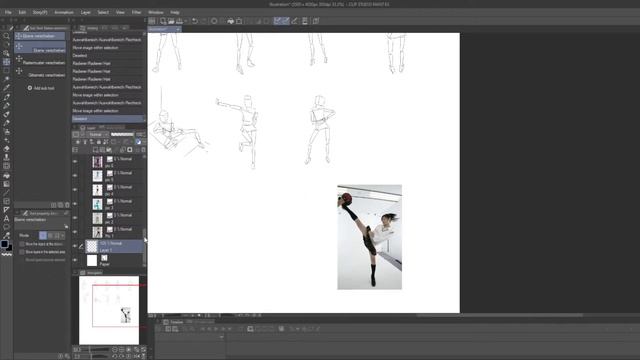640x360 pixels.
Task: Open the dropdown arrow next to Save icon
Action: [185, 21]
